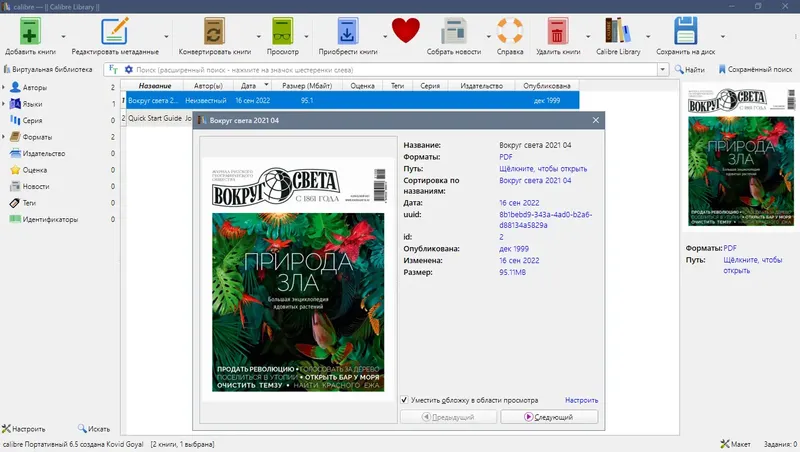The height and width of the screenshot is (452, 800).
Task: Open Help (Справка) lifebuoy icon
Action: coord(510,30)
